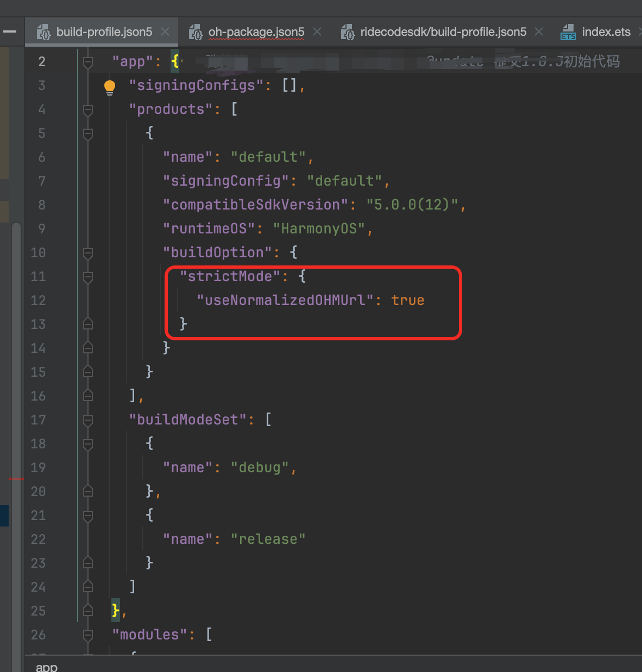Switch to the index.ets tab
Viewport: 642px width, 672px height.
[x=606, y=32]
